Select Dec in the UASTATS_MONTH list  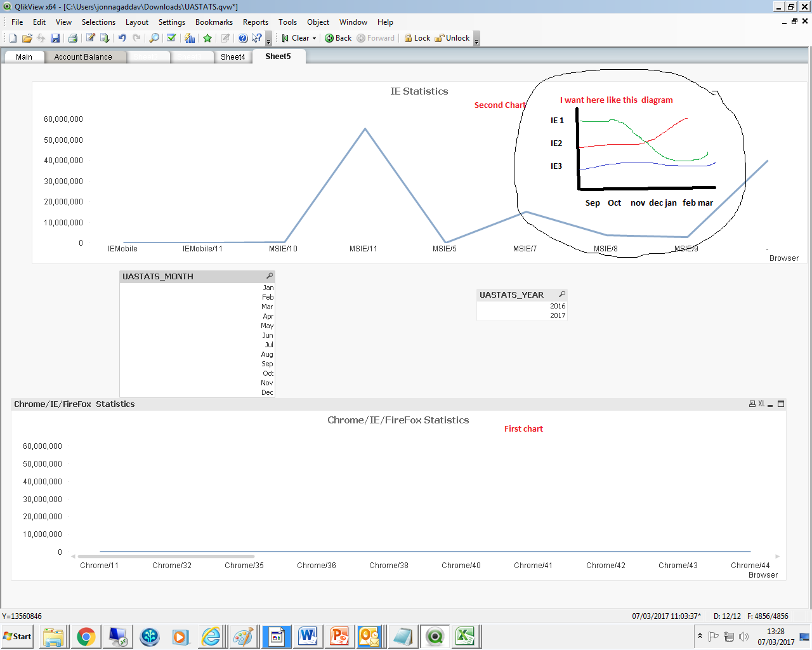(197, 392)
